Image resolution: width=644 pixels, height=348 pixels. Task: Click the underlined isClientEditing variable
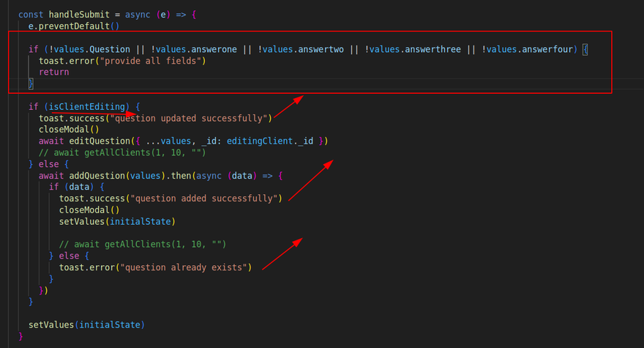89,106
